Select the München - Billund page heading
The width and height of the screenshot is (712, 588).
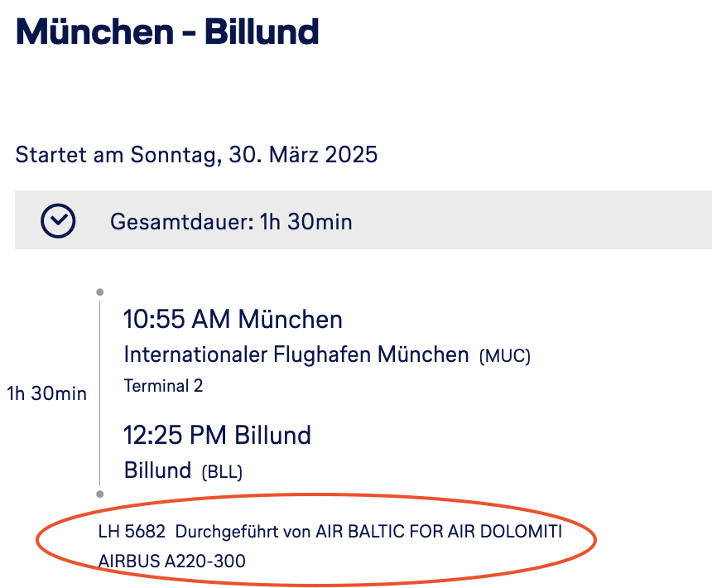click(x=167, y=32)
